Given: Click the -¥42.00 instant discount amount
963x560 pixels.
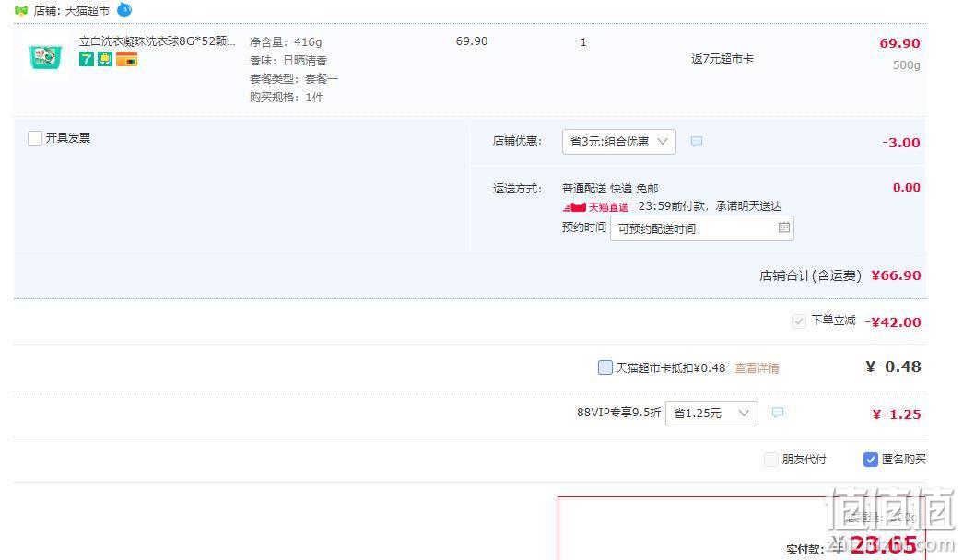Looking at the screenshot, I should point(892,322).
